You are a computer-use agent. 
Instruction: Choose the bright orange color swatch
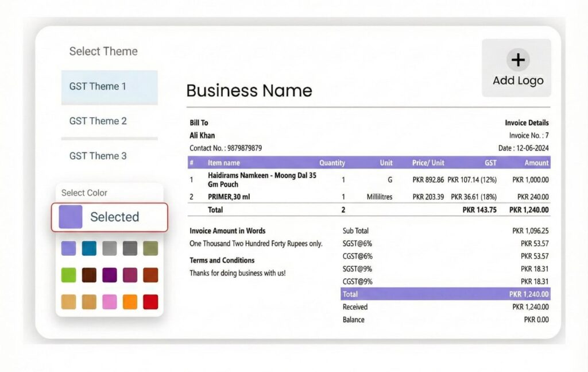click(130, 302)
